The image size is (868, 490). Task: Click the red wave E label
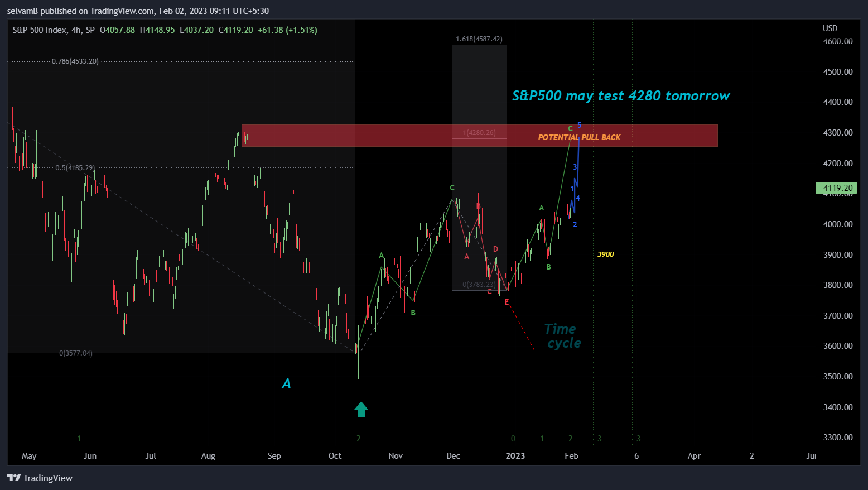point(507,302)
